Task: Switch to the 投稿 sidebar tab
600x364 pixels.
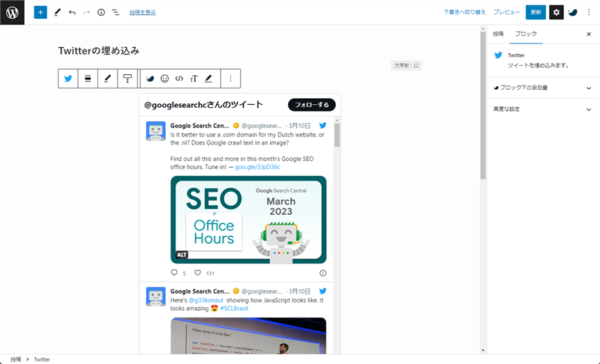Action: [498, 34]
